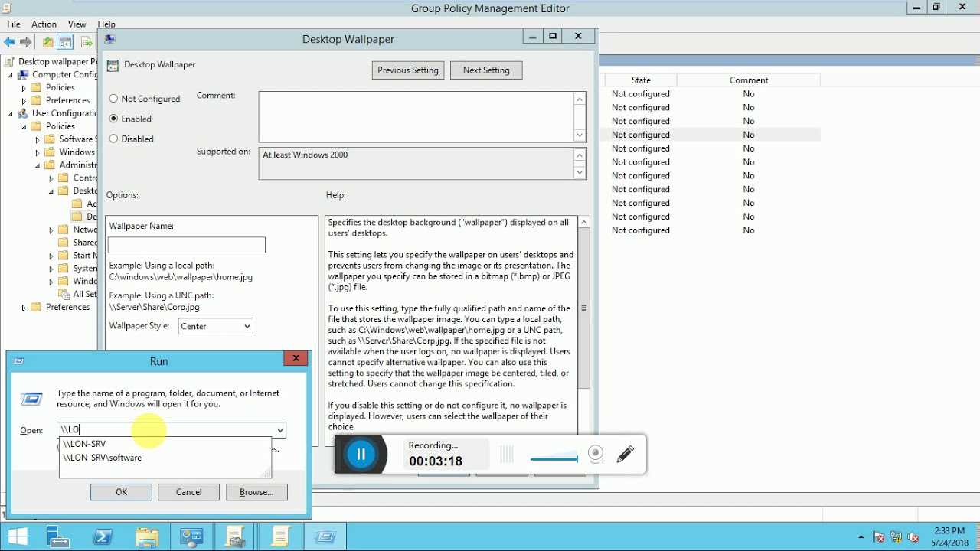Screen dimensions: 980x551
Task: Select Computer Configuration node icon
Action: [24, 75]
